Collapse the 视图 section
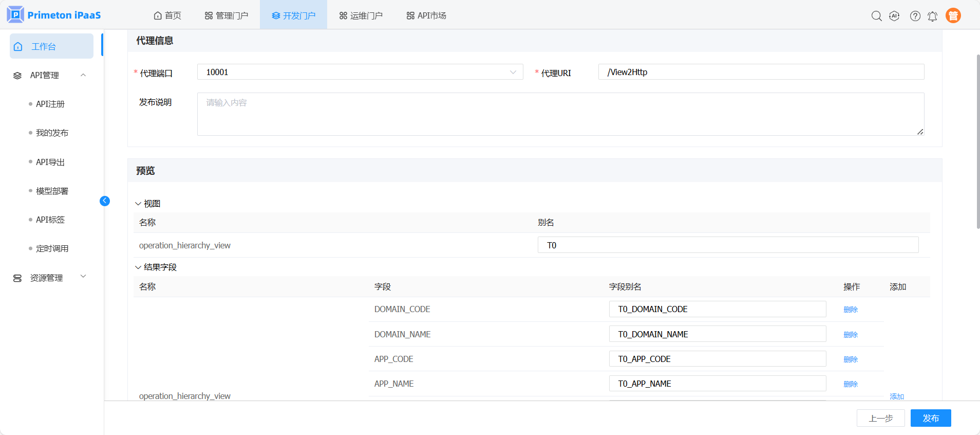Image resolution: width=980 pixels, height=435 pixels. 138,204
